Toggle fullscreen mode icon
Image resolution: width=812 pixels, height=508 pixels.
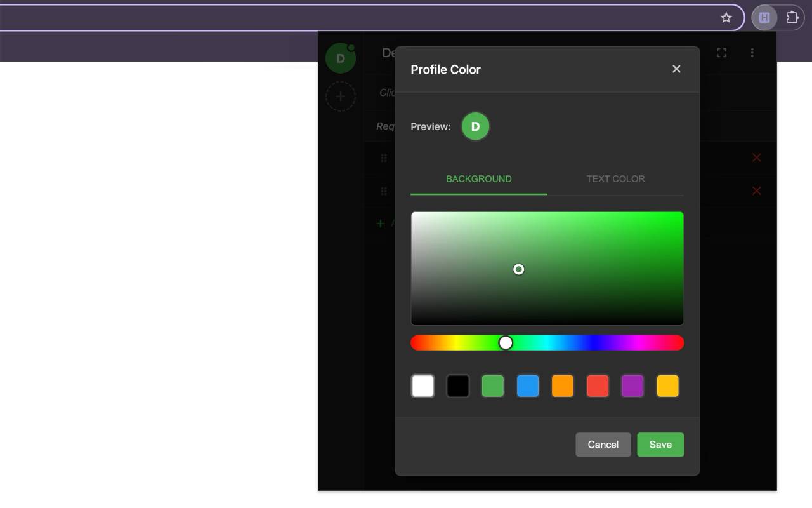722,53
